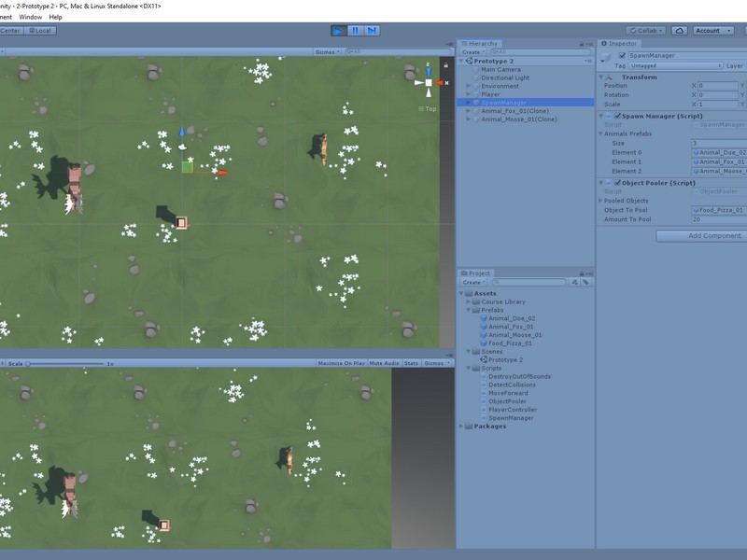Image resolution: width=747 pixels, height=560 pixels.
Task: Disable the Spawn Manager script checkbox
Action: click(616, 116)
